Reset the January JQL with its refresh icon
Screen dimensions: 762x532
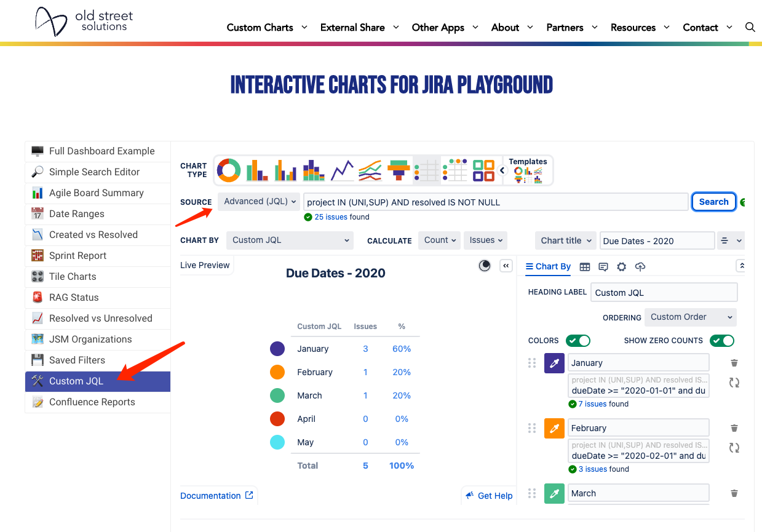point(734,383)
